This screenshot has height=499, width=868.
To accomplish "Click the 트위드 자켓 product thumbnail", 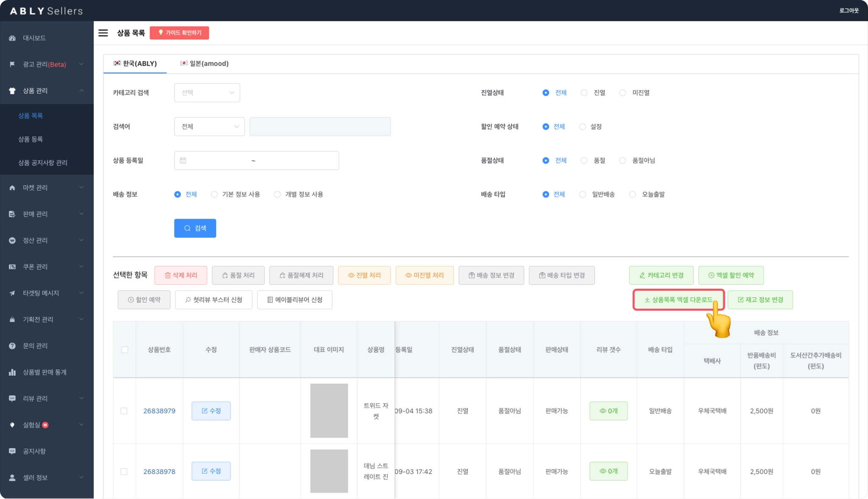I will coord(329,410).
